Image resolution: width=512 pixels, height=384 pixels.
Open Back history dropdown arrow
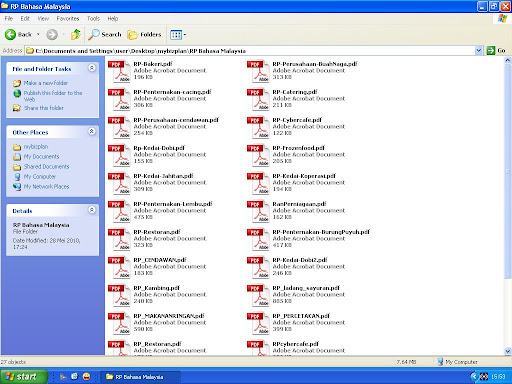[x=38, y=34]
